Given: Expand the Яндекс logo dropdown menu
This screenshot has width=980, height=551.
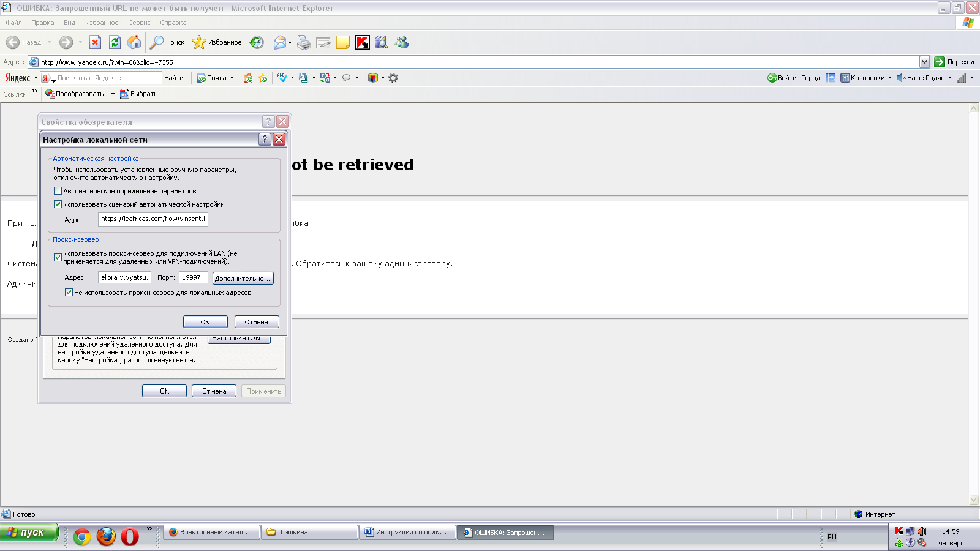Looking at the screenshot, I should 36,78.
